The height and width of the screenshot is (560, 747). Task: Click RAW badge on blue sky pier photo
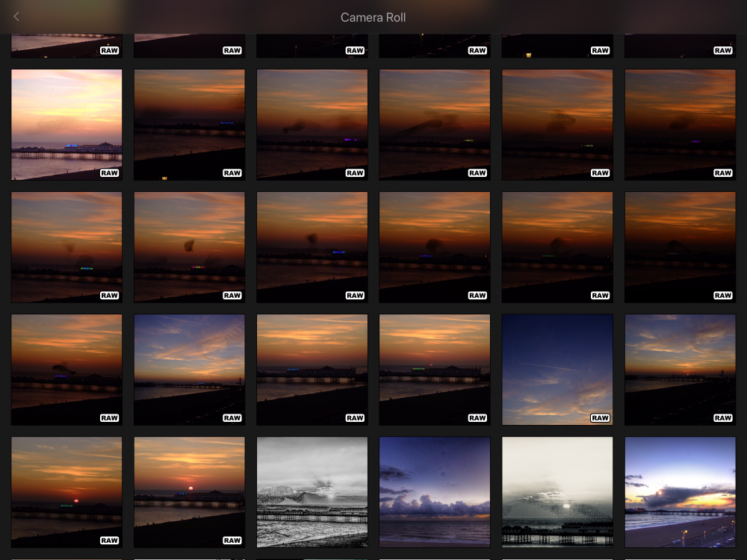[232, 418]
